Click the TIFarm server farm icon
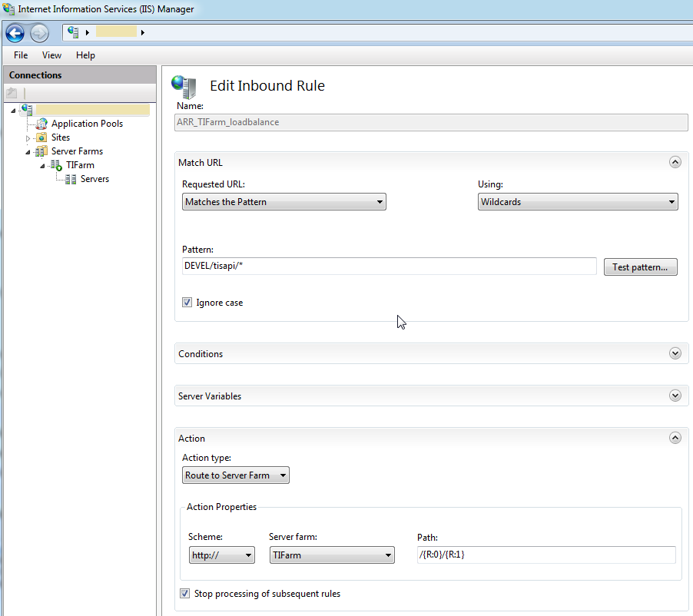This screenshot has height=616, width=693. pyautogui.click(x=56, y=165)
